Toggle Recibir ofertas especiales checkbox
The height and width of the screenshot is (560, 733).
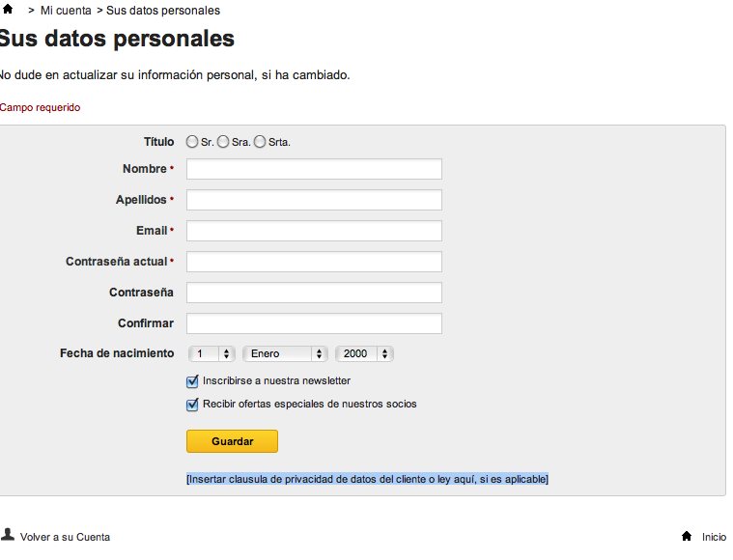coord(192,405)
